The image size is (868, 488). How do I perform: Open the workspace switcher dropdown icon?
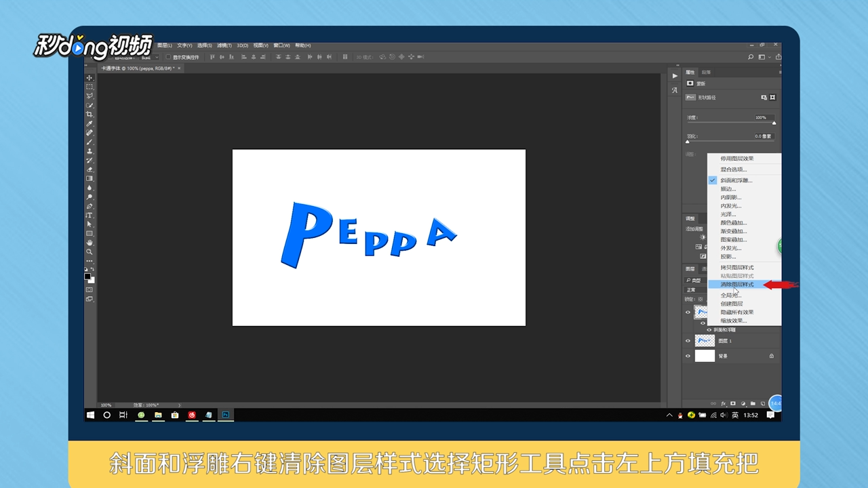pyautogui.click(x=764, y=57)
